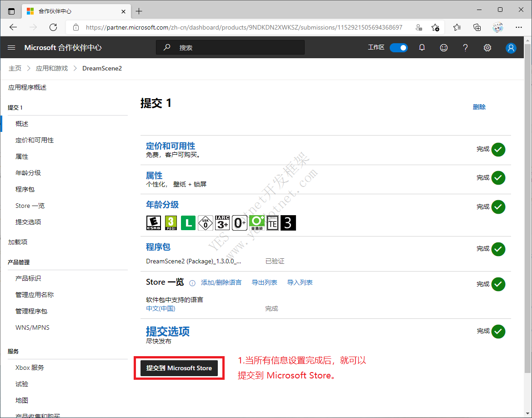532x418 pixels.
Task: Open the browser more options menu
Action: [518, 27]
